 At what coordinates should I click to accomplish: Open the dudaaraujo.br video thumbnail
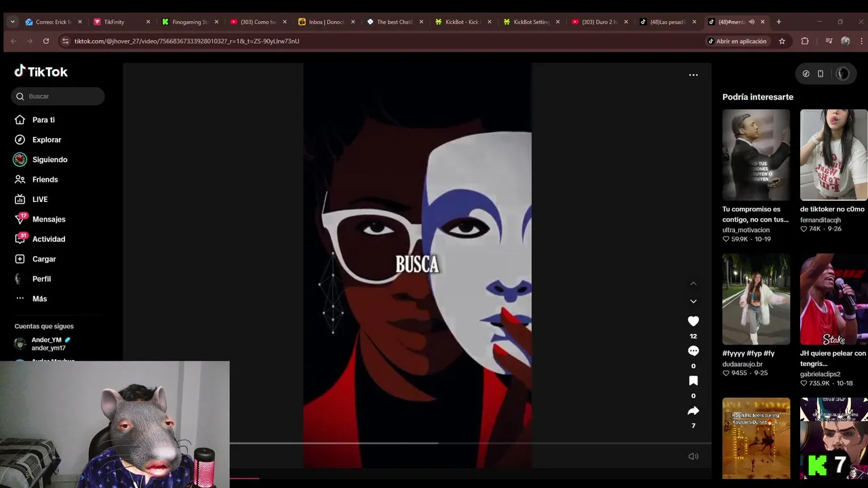coord(756,299)
